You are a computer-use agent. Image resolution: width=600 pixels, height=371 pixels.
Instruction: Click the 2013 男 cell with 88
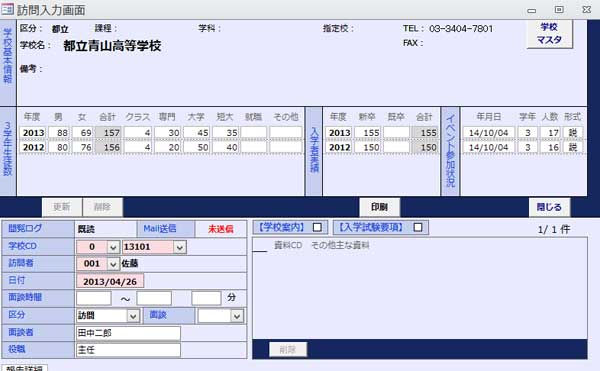(x=59, y=133)
